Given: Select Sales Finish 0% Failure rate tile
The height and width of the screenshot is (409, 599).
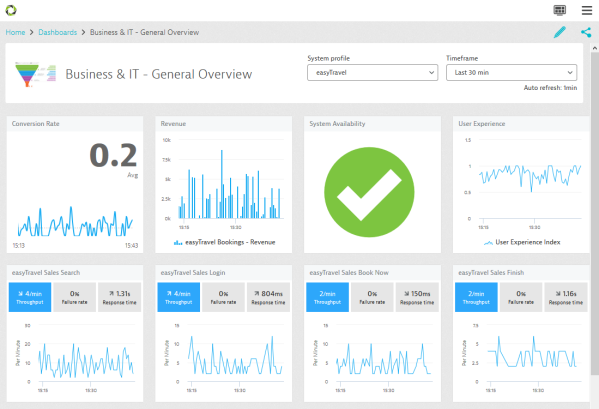Looking at the screenshot, I should [x=521, y=297].
